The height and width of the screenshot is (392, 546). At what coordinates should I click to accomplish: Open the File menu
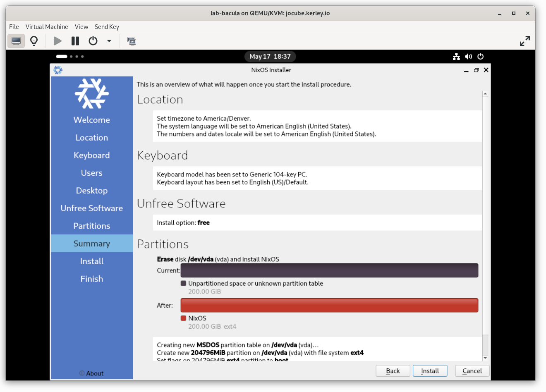tap(14, 27)
